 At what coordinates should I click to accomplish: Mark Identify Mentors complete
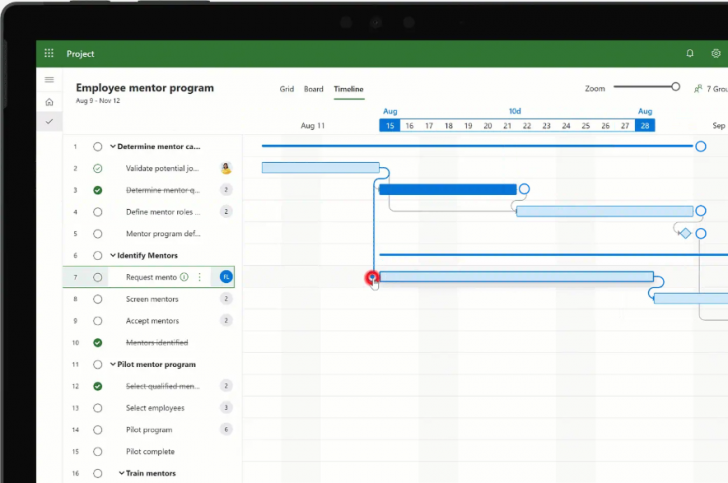click(98, 255)
